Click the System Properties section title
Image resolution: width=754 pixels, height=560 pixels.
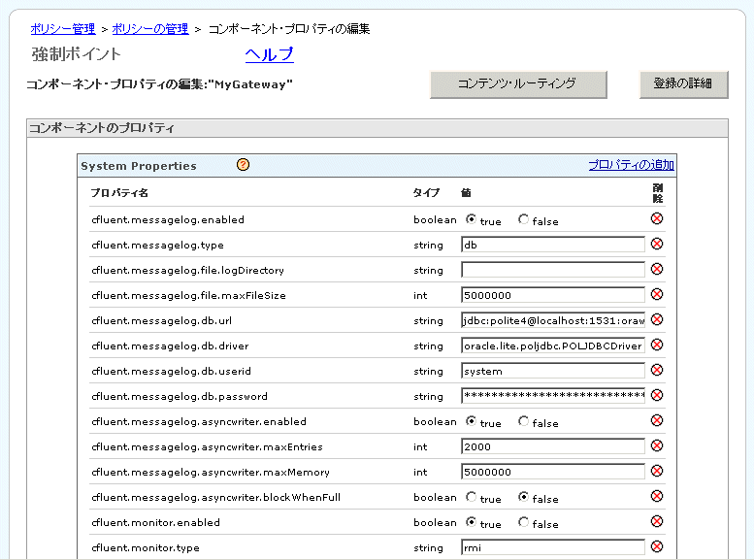[139, 166]
